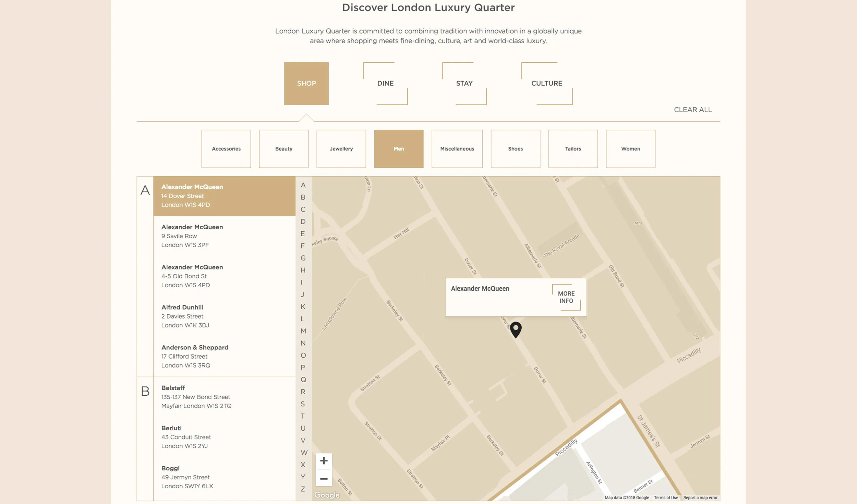Click CLEAR ALL filters

click(693, 110)
